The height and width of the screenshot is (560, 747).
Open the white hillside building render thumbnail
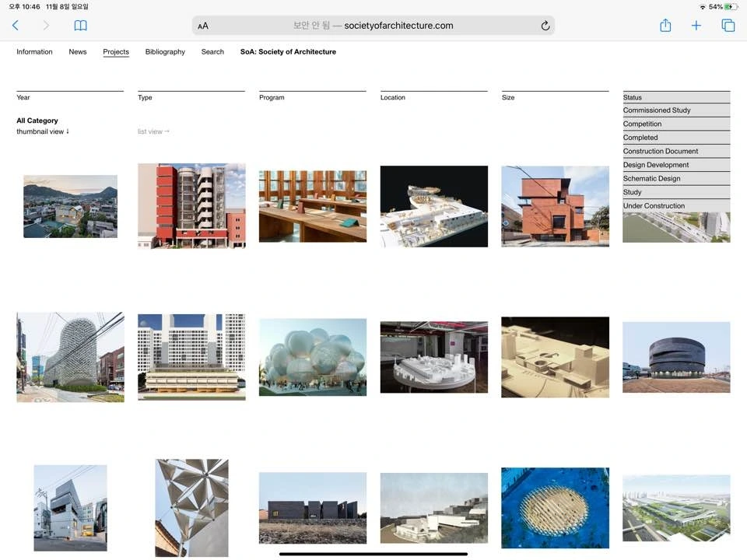(433, 508)
